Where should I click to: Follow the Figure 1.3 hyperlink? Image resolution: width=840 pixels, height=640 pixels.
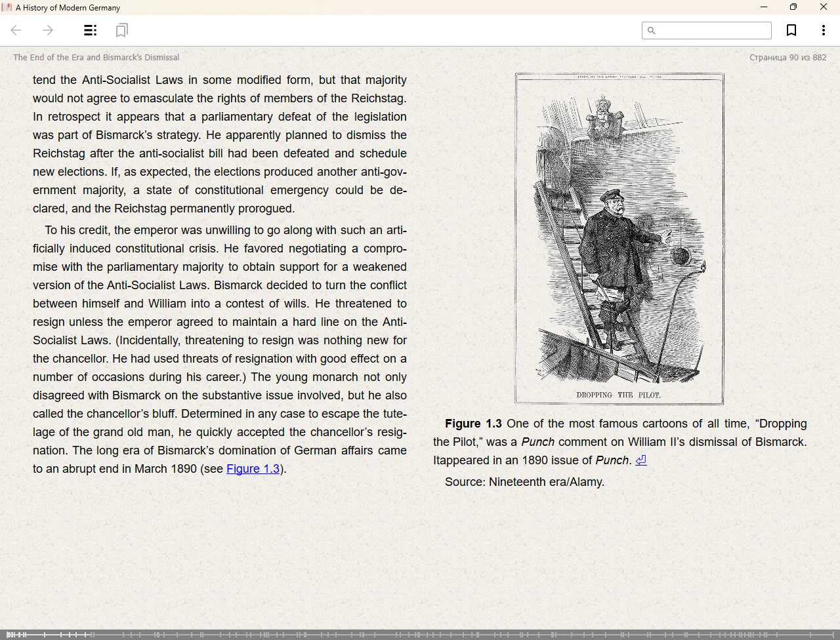tap(253, 469)
